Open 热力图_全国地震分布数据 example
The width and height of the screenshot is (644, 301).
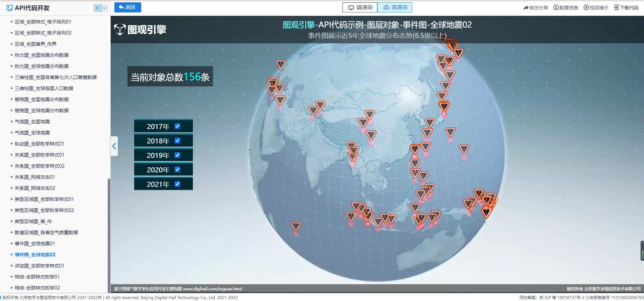pos(42,55)
